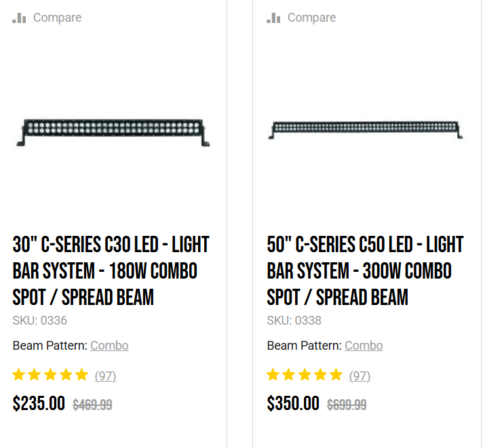Viewport: 485px width, 448px height.
Task: Click the SKU: 0336 text
Action: coord(40,321)
